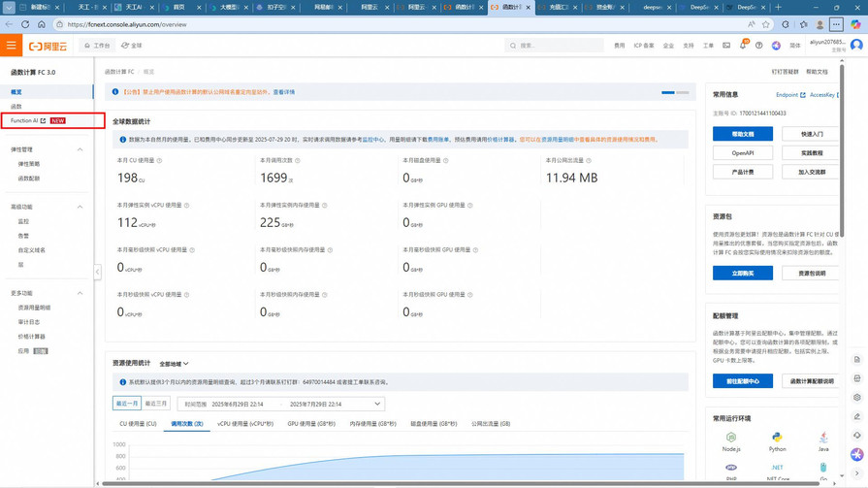Screen dimensions: 868x488
Task: Collapse the left sidebar with arrow handle
Action: 97,272
